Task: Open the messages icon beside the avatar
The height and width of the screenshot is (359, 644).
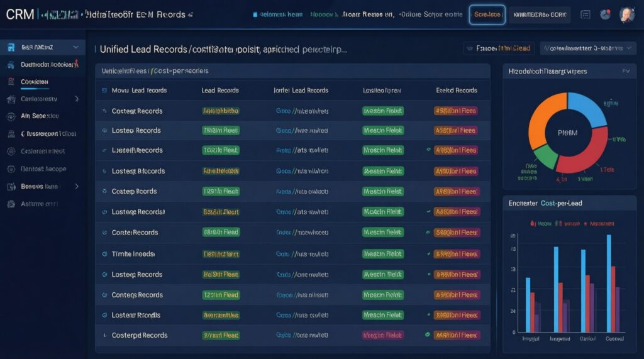Action: pos(586,14)
